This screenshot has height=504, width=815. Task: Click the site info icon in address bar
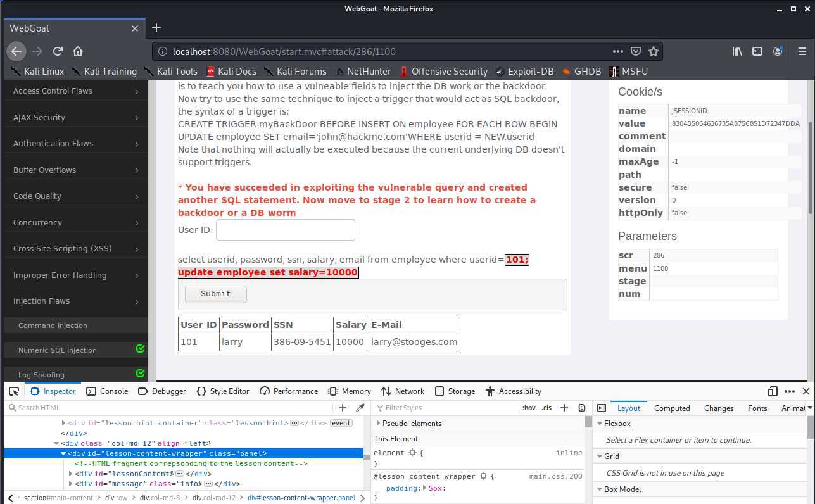click(x=163, y=51)
